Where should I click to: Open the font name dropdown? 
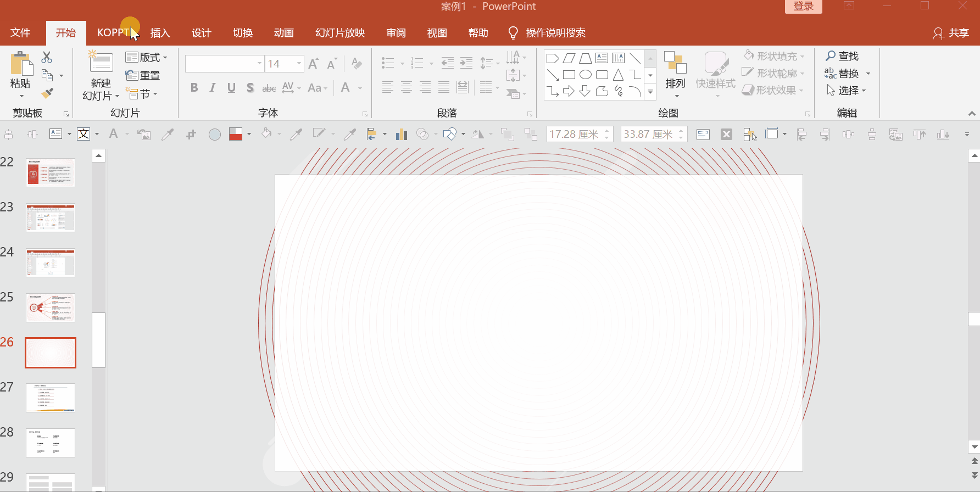point(260,64)
